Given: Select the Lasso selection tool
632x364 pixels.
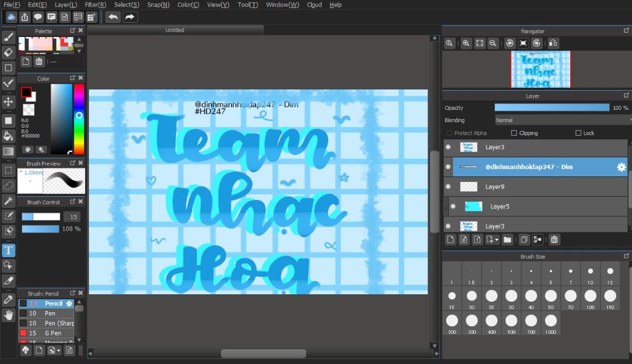Looking at the screenshot, I should click(9, 186).
